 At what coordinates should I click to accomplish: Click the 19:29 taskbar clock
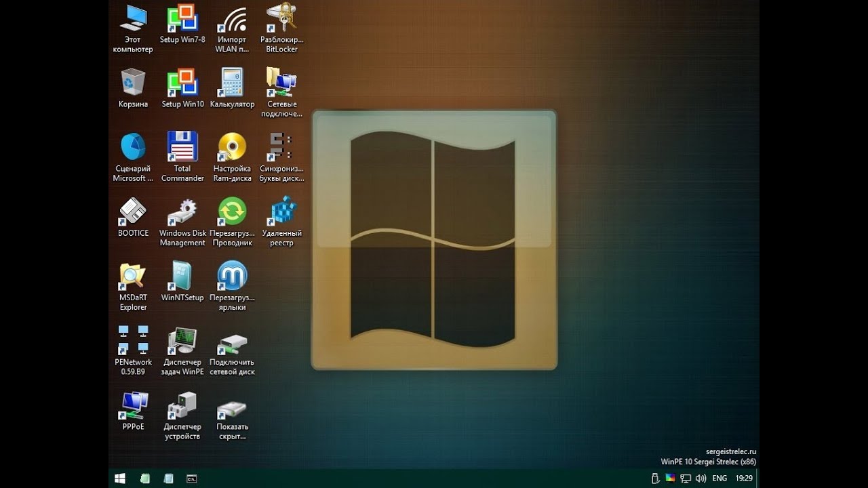(744, 479)
